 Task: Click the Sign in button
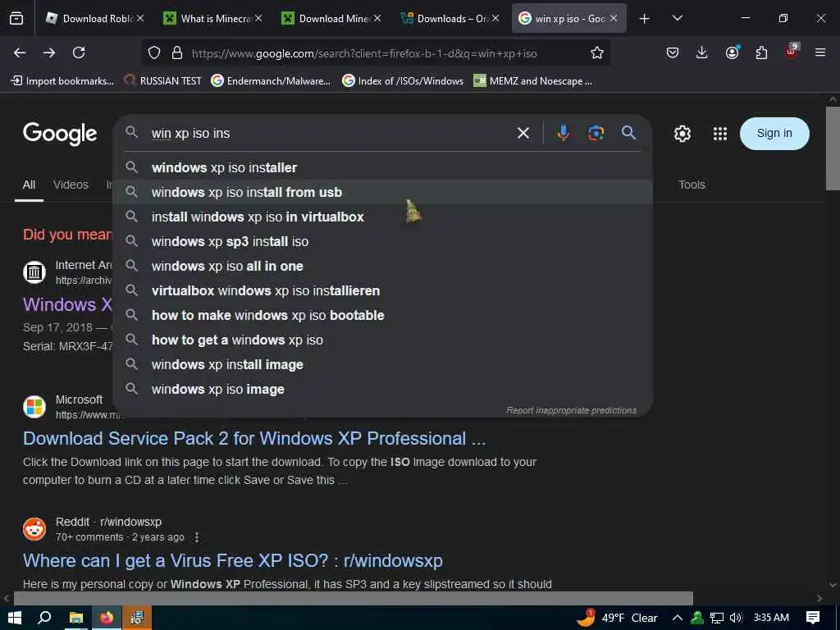tap(774, 134)
